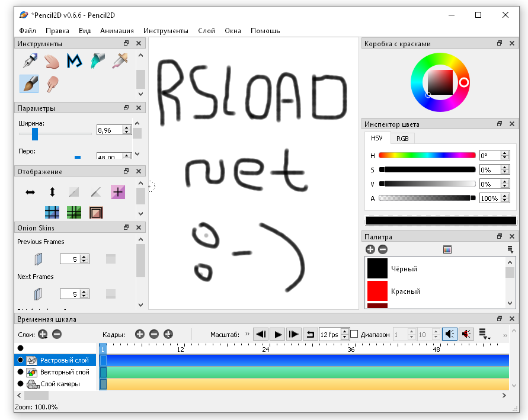Toggle visibility of all layers
The width and height of the screenshot is (528, 420).
point(21,348)
